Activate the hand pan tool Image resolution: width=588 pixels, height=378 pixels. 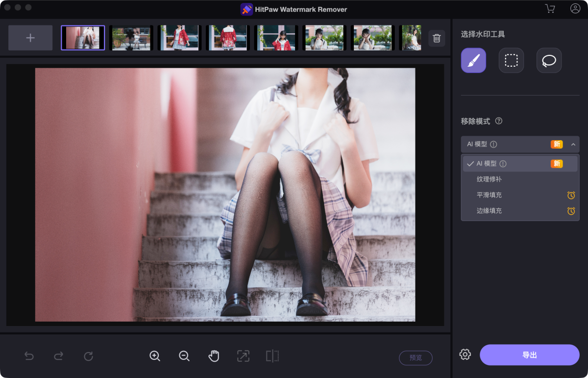pyautogui.click(x=214, y=356)
